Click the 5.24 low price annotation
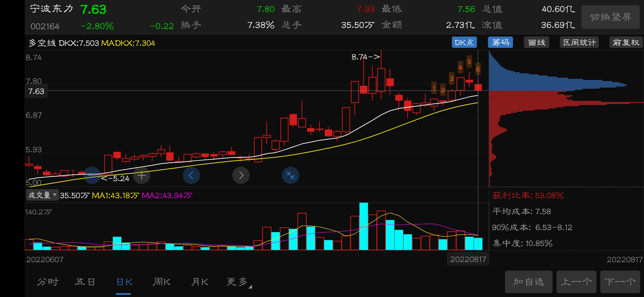 pos(115,178)
